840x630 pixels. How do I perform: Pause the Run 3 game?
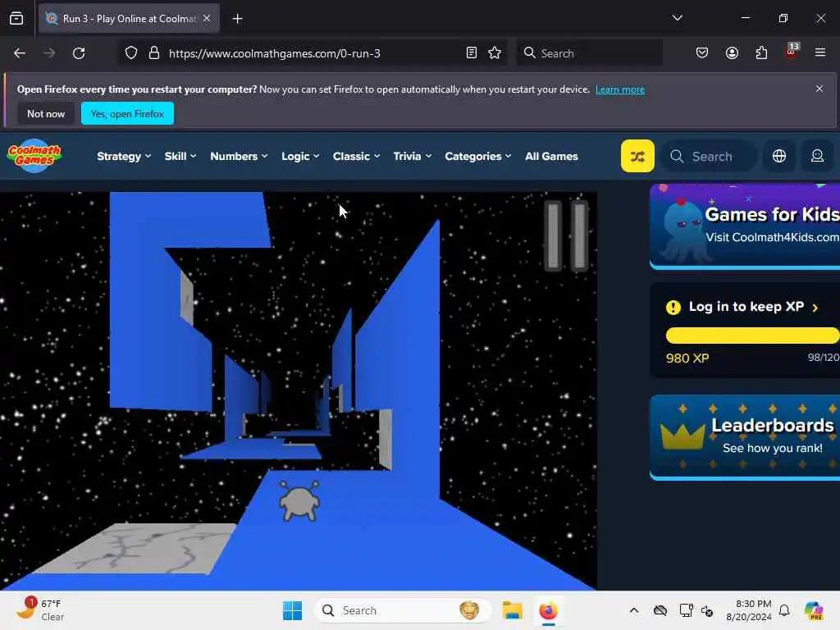[x=566, y=235]
